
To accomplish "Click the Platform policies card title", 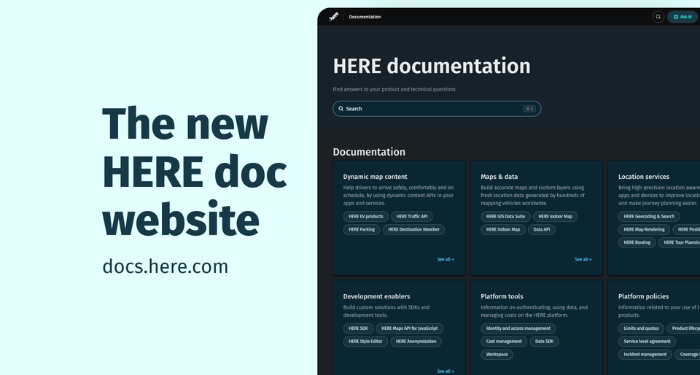I will 643,296.
